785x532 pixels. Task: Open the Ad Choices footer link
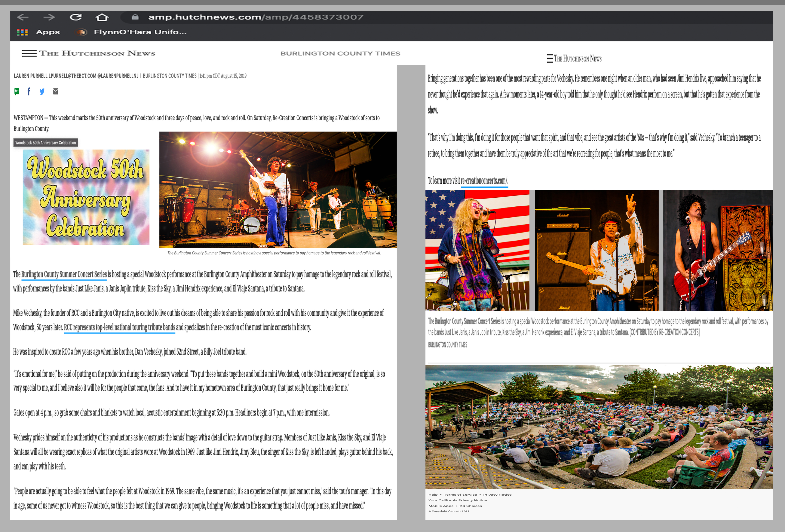(471, 506)
